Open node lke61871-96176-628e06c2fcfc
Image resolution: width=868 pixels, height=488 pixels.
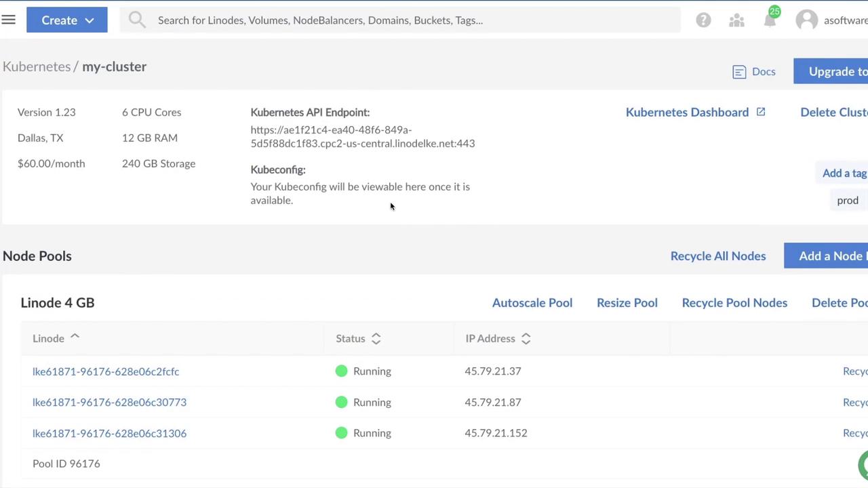coord(106,371)
